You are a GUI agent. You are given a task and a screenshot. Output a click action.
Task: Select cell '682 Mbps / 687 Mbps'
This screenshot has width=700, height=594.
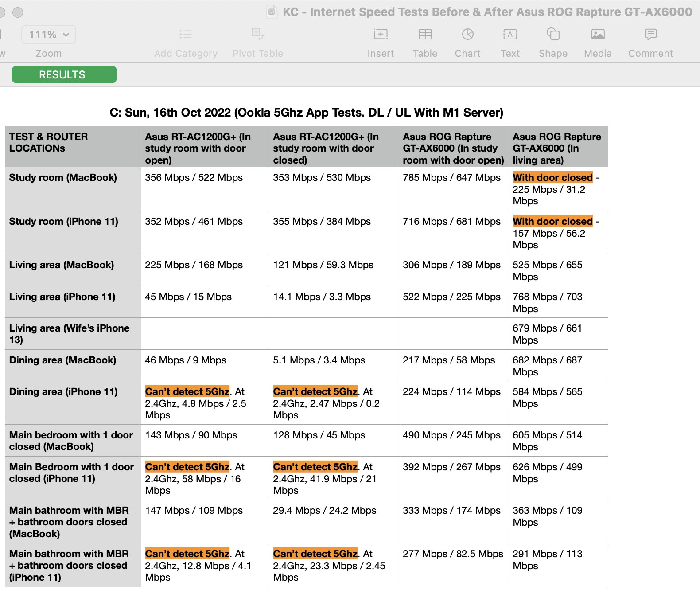(x=559, y=365)
